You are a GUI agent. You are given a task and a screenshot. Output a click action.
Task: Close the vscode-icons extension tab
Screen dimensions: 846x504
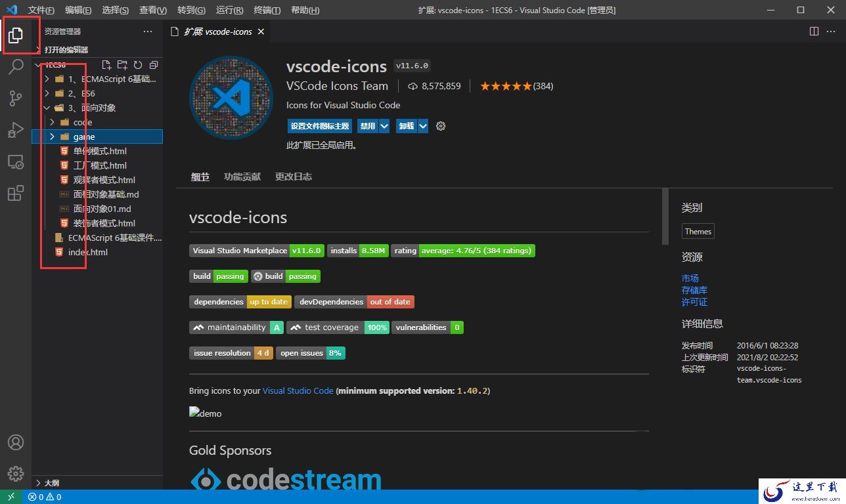(x=261, y=31)
